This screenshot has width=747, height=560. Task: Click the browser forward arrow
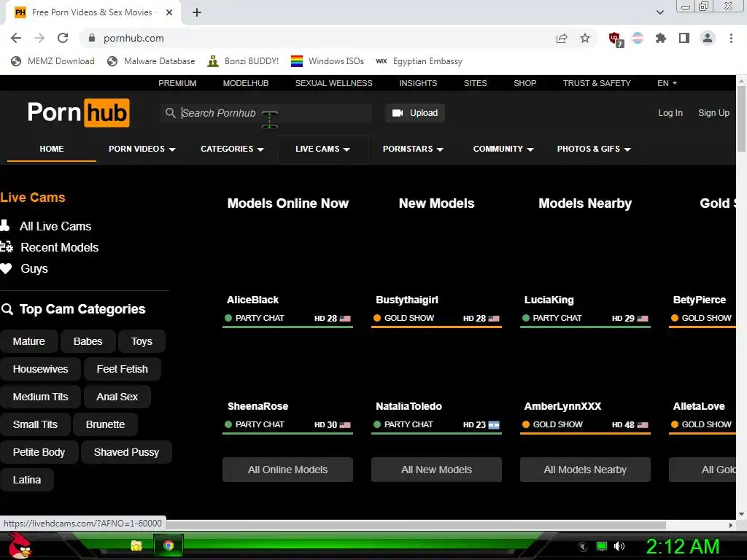[x=39, y=38]
